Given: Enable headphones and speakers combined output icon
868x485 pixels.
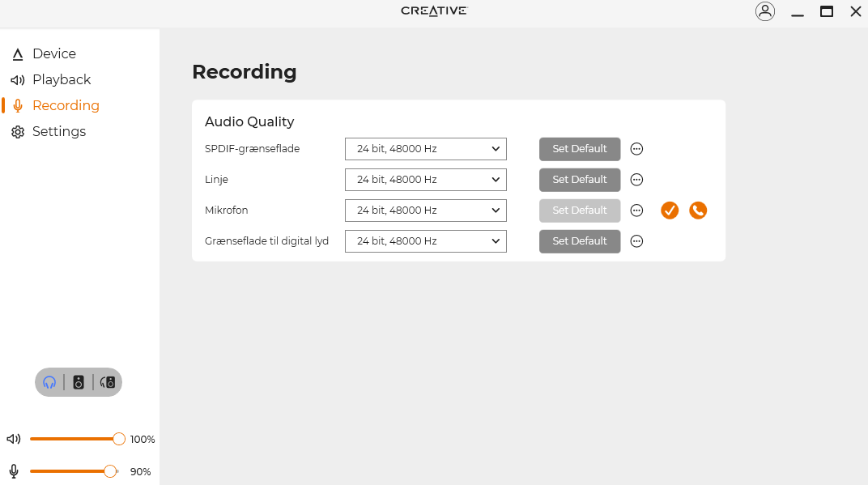Looking at the screenshot, I should click(108, 382).
